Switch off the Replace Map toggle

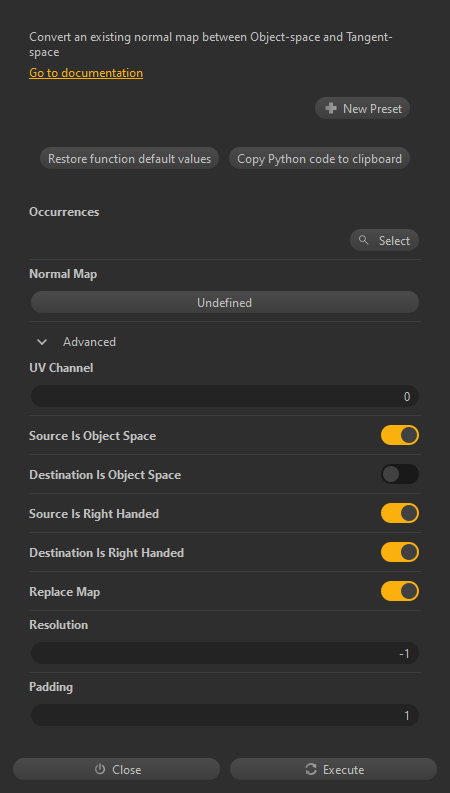[x=400, y=591]
